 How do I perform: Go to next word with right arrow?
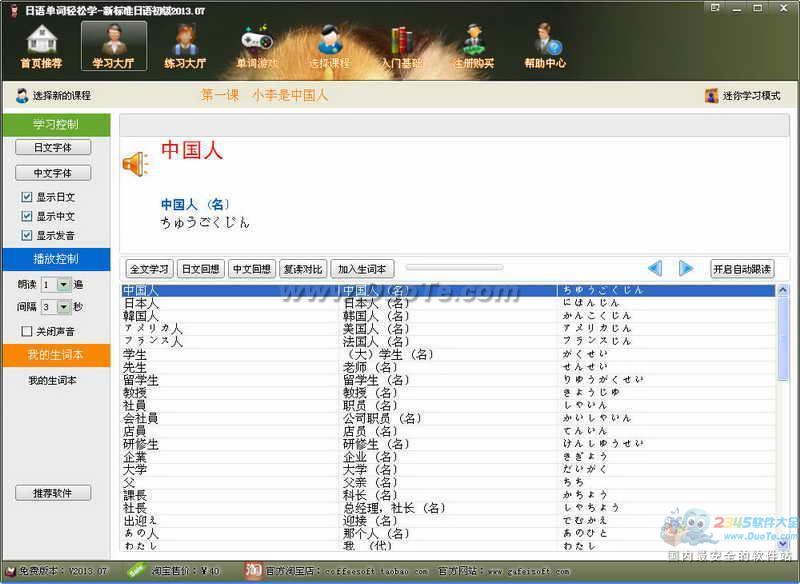[686, 268]
